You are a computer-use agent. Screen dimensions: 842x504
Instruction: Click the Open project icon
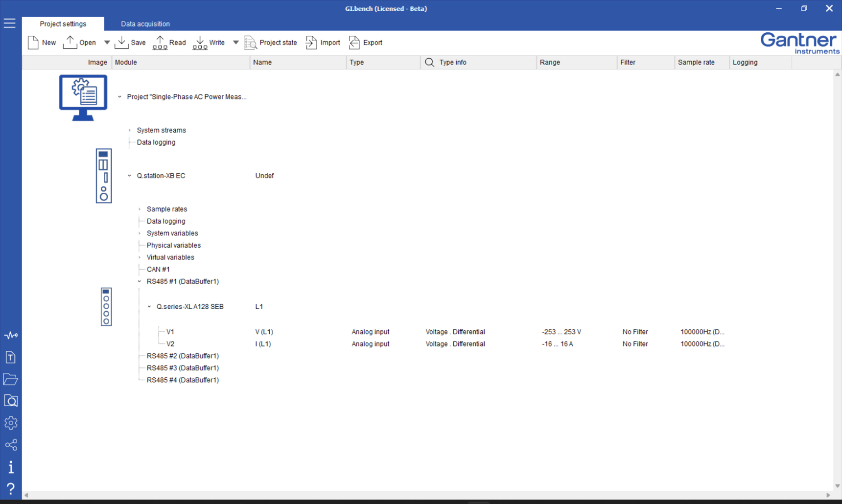tap(70, 43)
